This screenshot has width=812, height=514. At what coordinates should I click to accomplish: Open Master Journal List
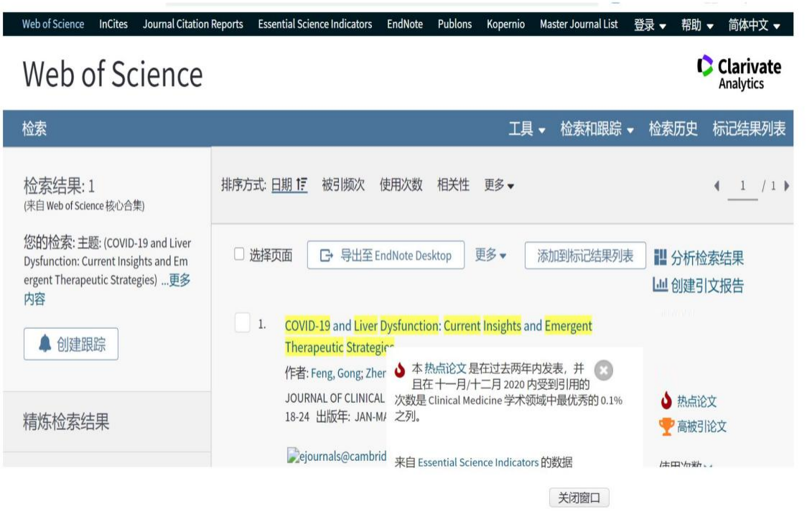579,24
